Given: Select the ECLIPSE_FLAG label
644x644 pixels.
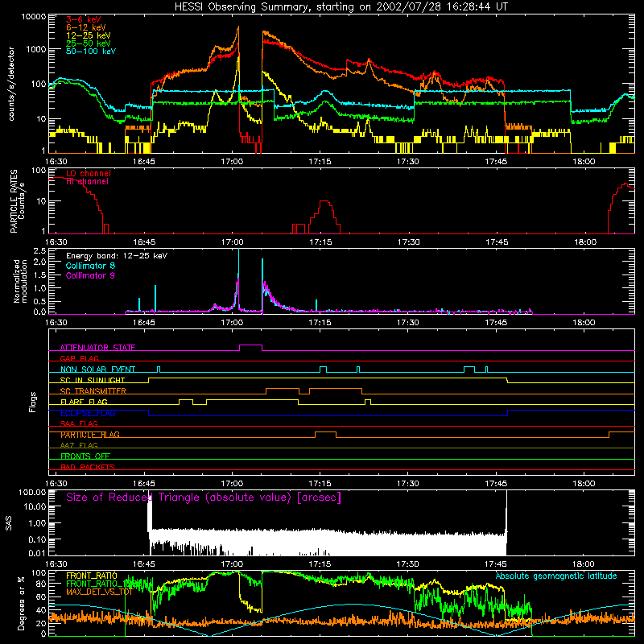Looking at the screenshot, I should point(88,413).
